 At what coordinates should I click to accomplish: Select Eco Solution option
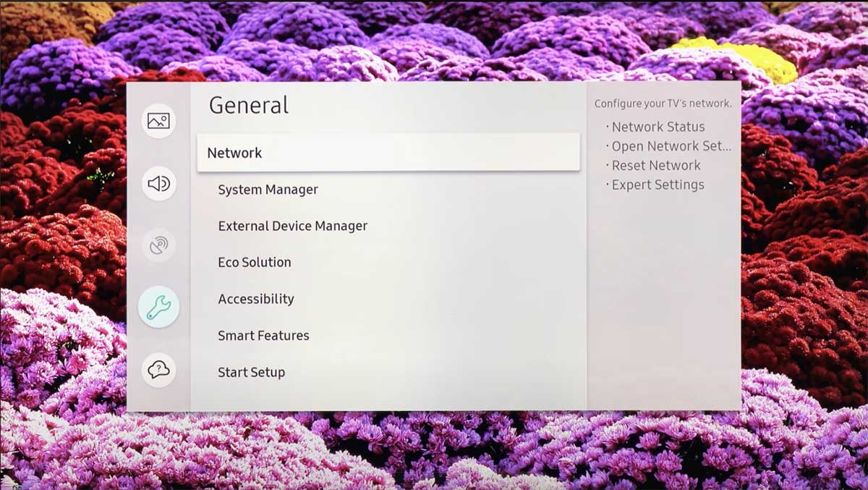point(255,263)
